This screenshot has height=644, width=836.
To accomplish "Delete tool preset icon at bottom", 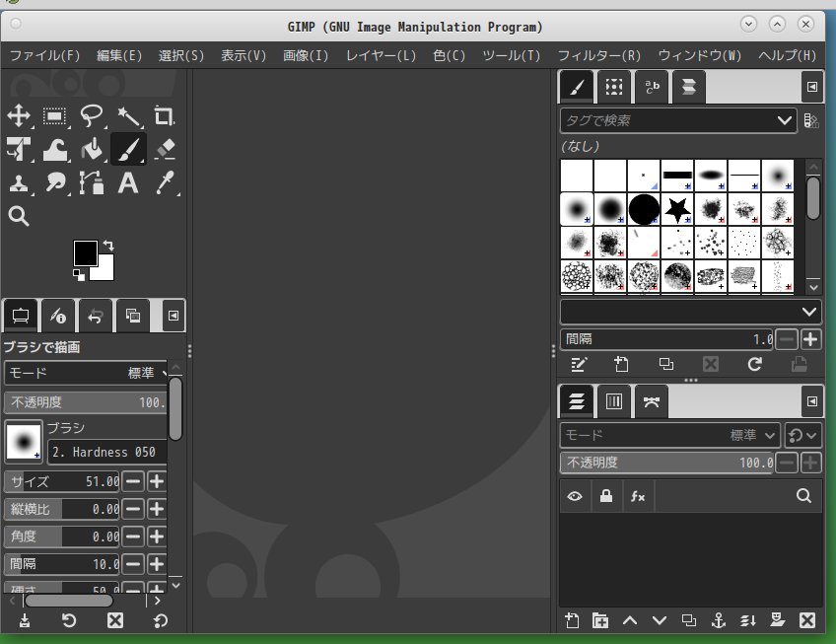I will pyautogui.click(x=115, y=620).
